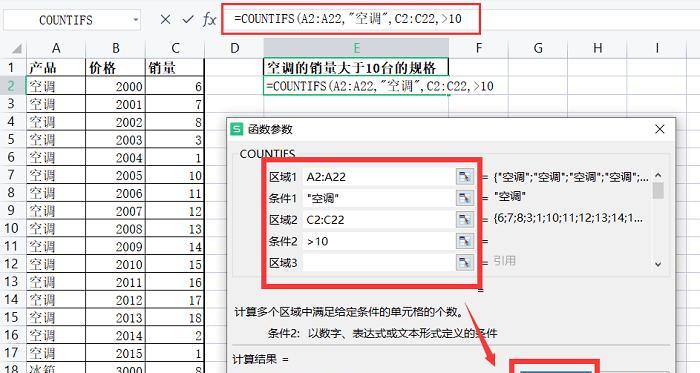Click range selector icon for 条件1
Image resolution: width=700 pixels, height=373 pixels.
pyautogui.click(x=465, y=198)
